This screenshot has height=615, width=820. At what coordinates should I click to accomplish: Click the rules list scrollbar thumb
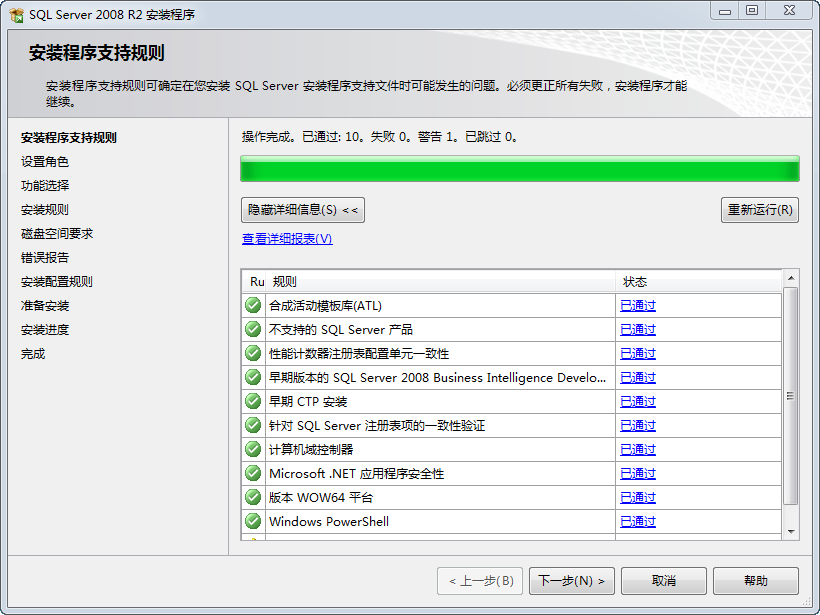coord(791,396)
